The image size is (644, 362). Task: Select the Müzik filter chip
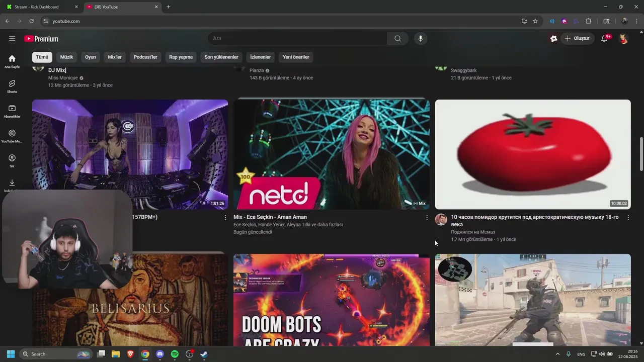coord(66,57)
